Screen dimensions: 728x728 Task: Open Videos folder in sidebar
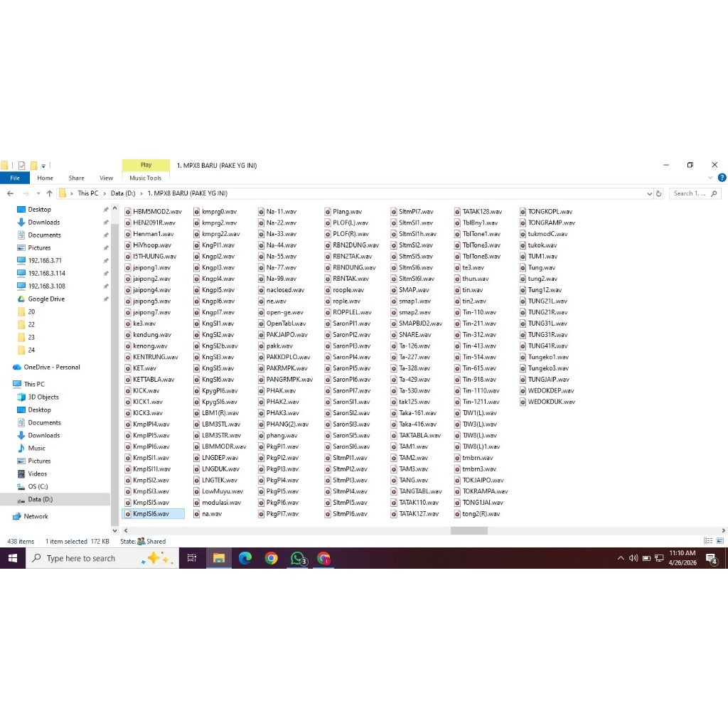37,473
